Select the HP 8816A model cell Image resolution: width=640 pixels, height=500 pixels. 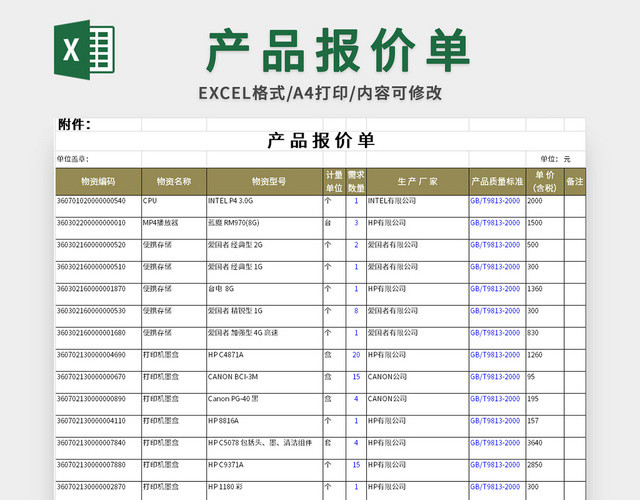[264, 427]
